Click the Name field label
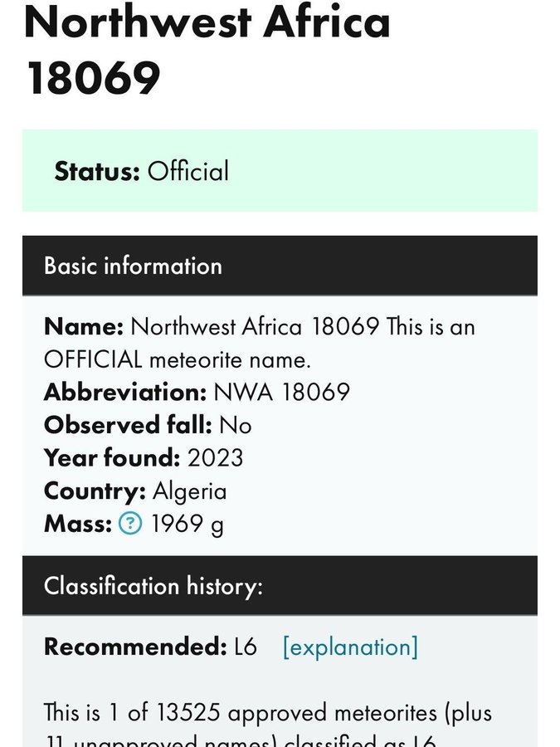The height and width of the screenshot is (747, 560). click(x=84, y=326)
